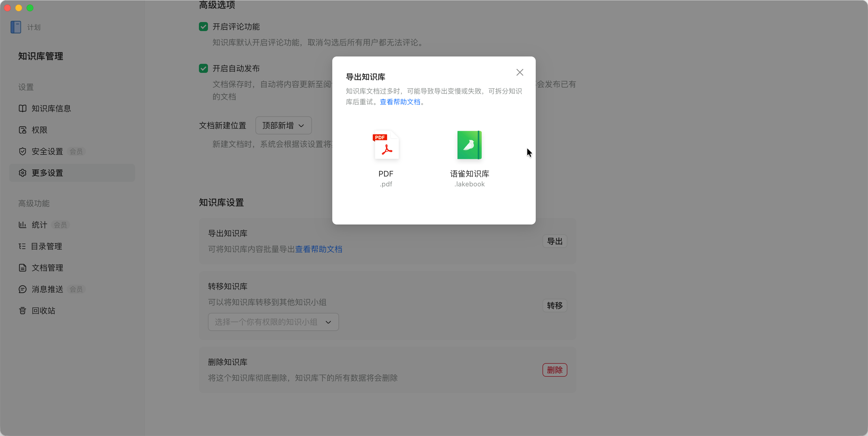Click the tree list icon for 目录管理
The image size is (868, 436).
(22, 247)
